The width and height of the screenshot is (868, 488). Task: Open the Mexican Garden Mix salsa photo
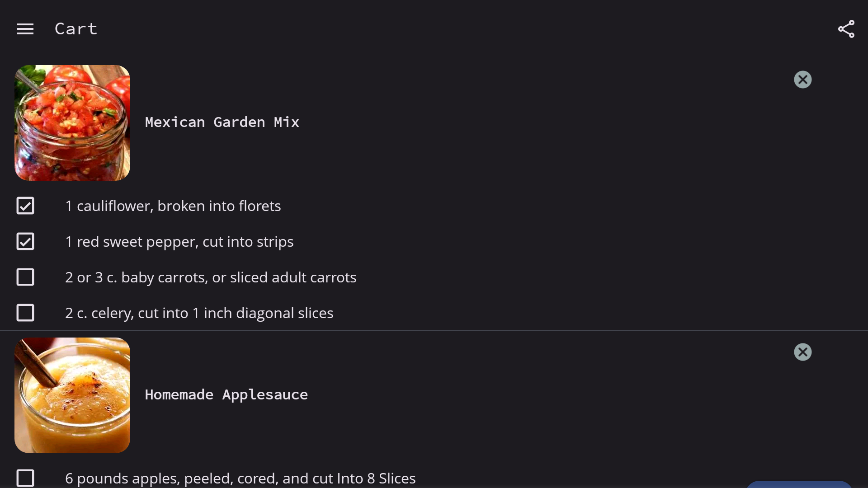[72, 123]
